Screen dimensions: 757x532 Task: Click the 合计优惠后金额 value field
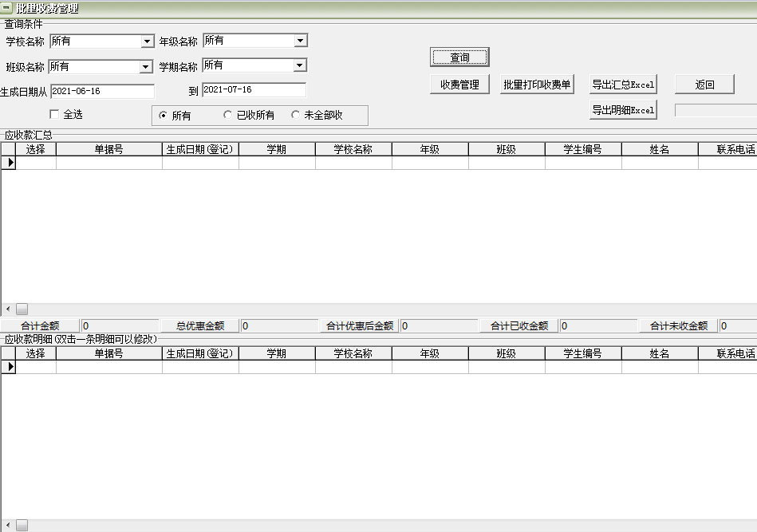(440, 326)
